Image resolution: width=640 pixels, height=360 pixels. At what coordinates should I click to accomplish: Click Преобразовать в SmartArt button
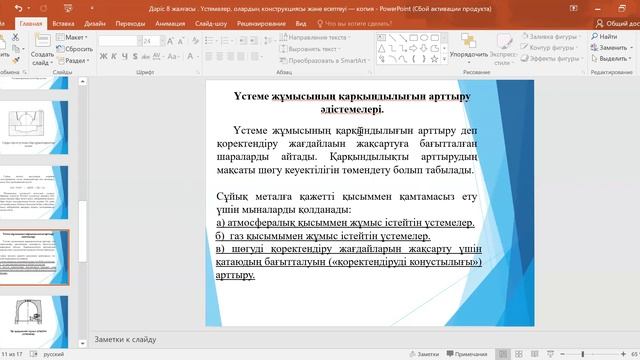[x=325, y=60]
